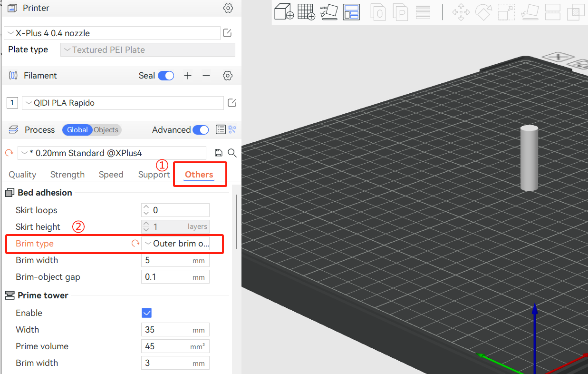The height and width of the screenshot is (374, 588).
Task: Click the compare presets list icon
Action: [x=221, y=129]
